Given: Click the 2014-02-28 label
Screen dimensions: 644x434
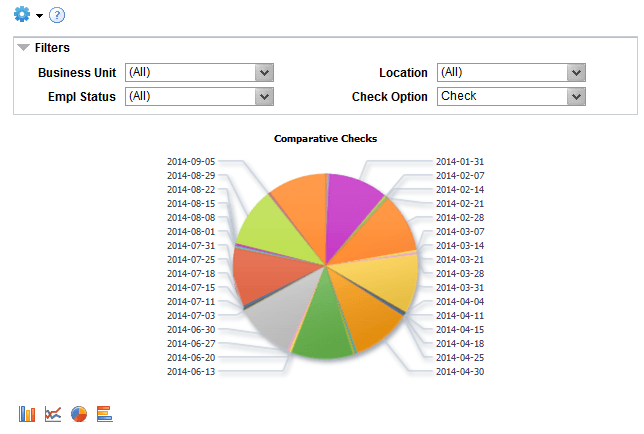Looking at the screenshot, I should (460, 218).
